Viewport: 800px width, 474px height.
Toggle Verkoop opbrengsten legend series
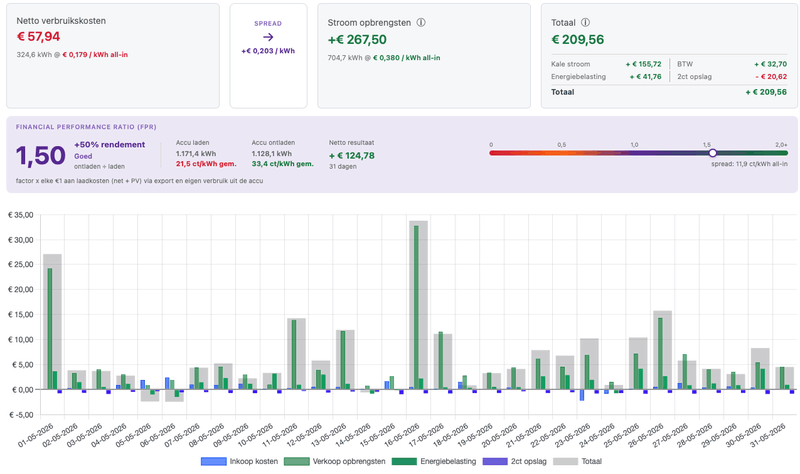tap(335, 461)
